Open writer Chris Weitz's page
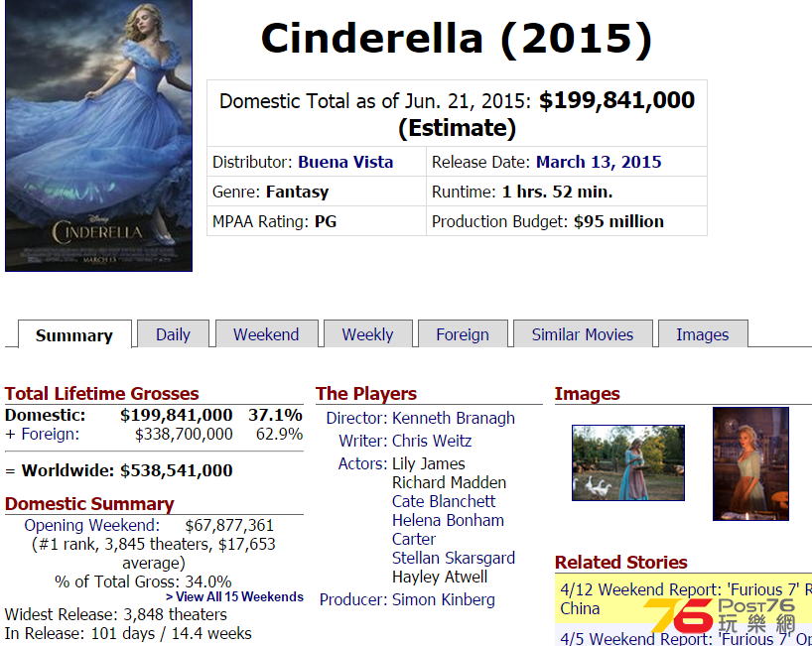The height and width of the screenshot is (646, 812). [432, 441]
